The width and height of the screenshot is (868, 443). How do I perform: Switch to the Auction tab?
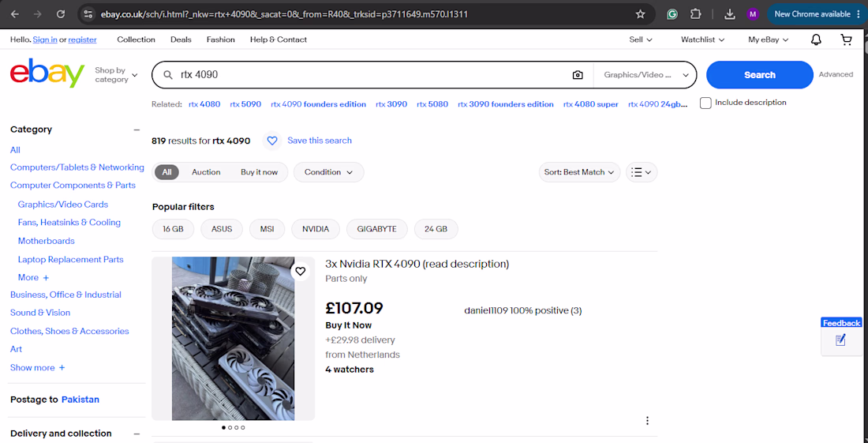click(206, 172)
